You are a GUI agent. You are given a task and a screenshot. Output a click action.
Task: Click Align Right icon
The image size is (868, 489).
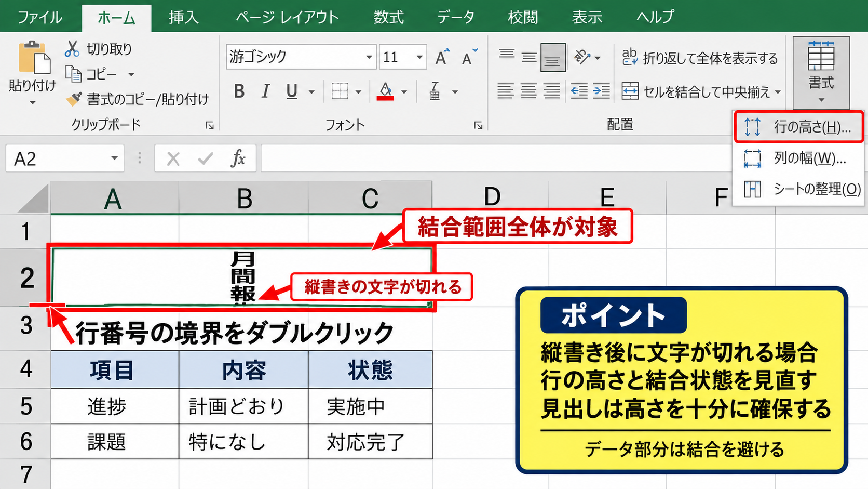[551, 91]
